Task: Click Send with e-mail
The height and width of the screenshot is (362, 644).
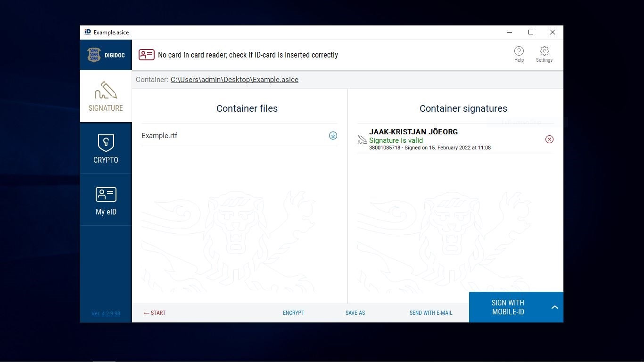Action: pyautogui.click(x=431, y=313)
